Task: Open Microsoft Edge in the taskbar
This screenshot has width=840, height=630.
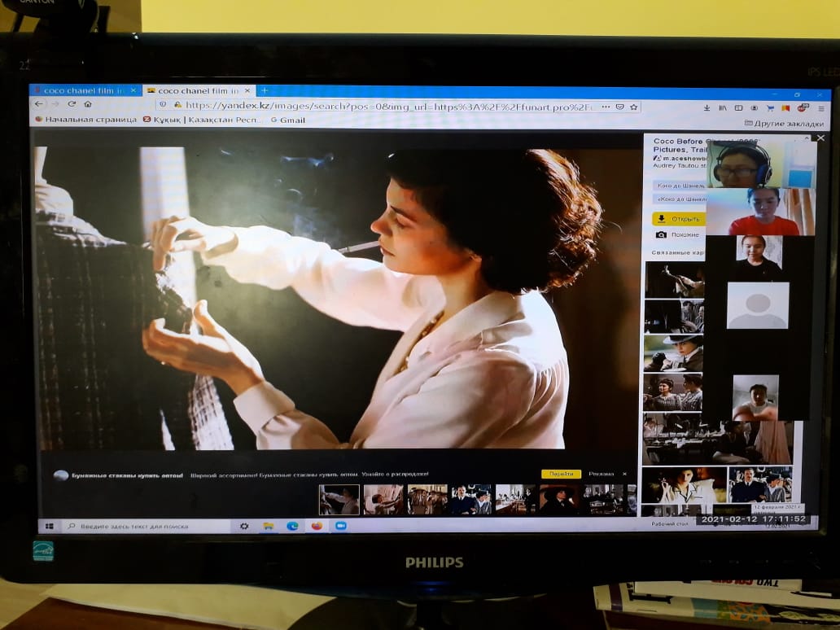Action: click(x=291, y=526)
